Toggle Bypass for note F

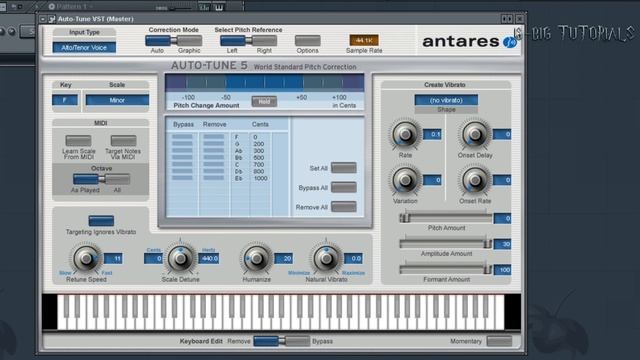click(x=182, y=137)
